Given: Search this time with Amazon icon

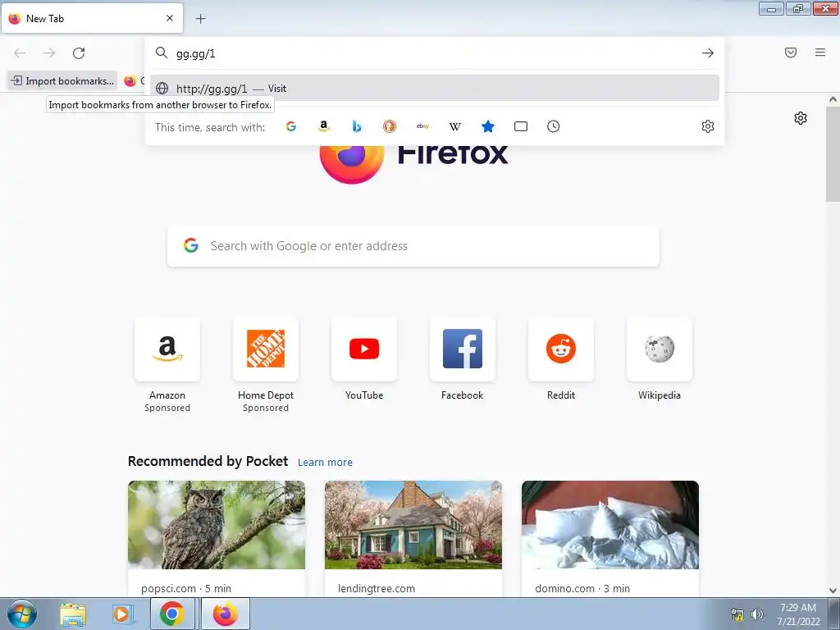Looking at the screenshot, I should point(323,126).
